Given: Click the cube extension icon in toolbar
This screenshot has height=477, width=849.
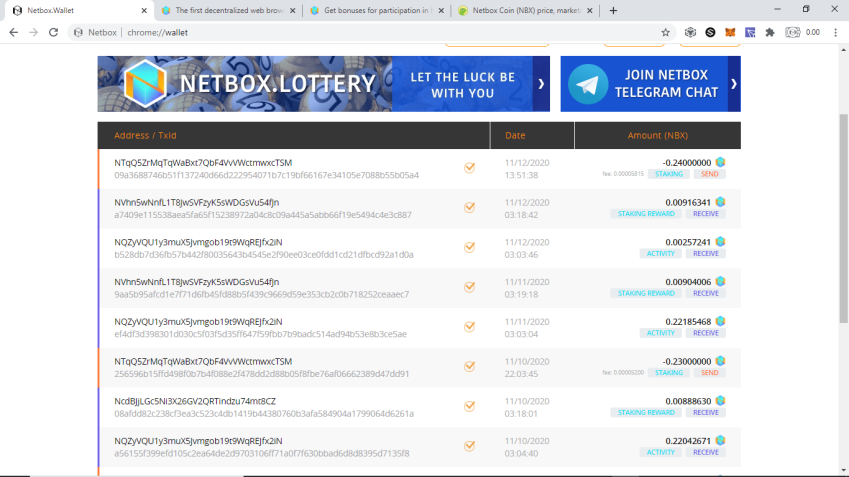Looking at the screenshot, I should click(x=690, y=32).
